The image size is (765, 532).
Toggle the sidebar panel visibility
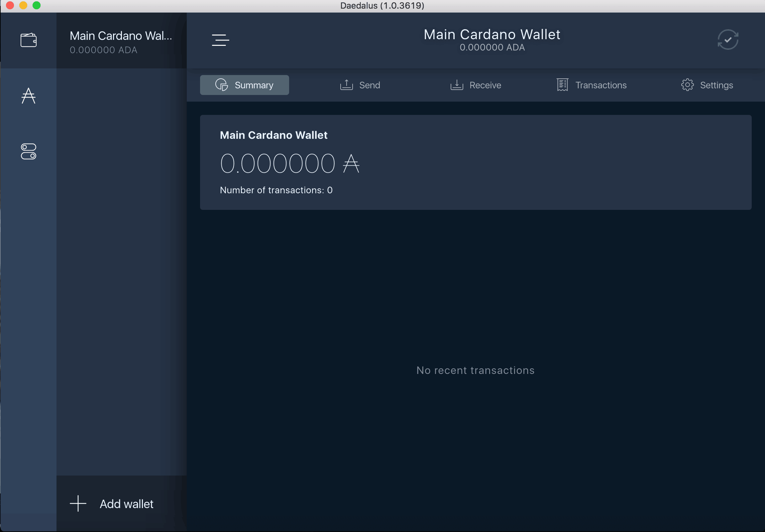click(x=220, y=40)
